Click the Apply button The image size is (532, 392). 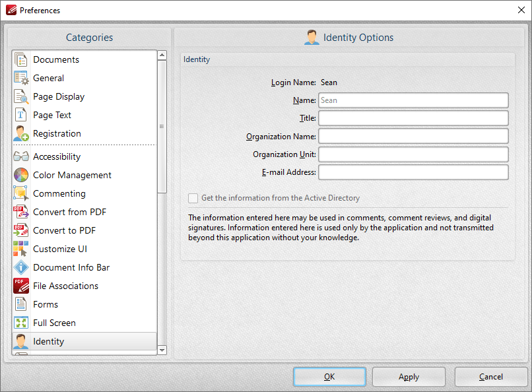pos(409,377)
